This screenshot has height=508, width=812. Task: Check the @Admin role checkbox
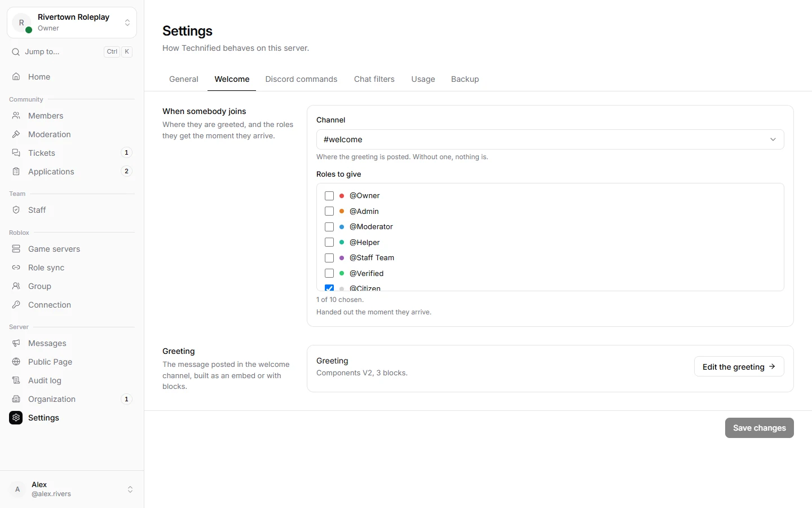tap(329, 211)
